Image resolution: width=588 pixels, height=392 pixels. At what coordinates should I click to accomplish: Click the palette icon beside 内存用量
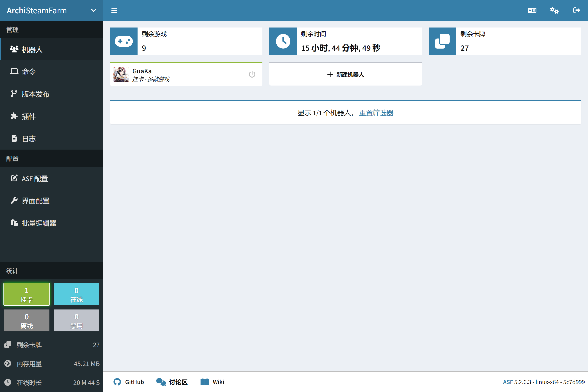[x=8, y=363]
